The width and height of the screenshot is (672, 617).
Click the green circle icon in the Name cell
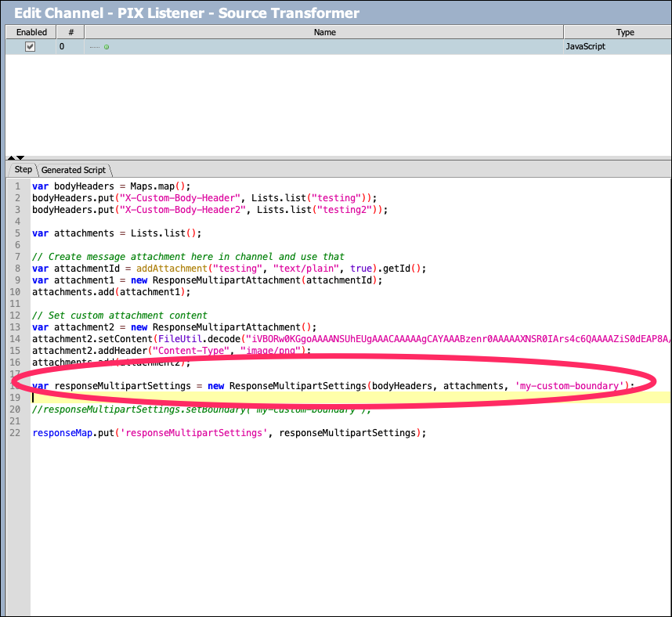click(x=107, y=47)
